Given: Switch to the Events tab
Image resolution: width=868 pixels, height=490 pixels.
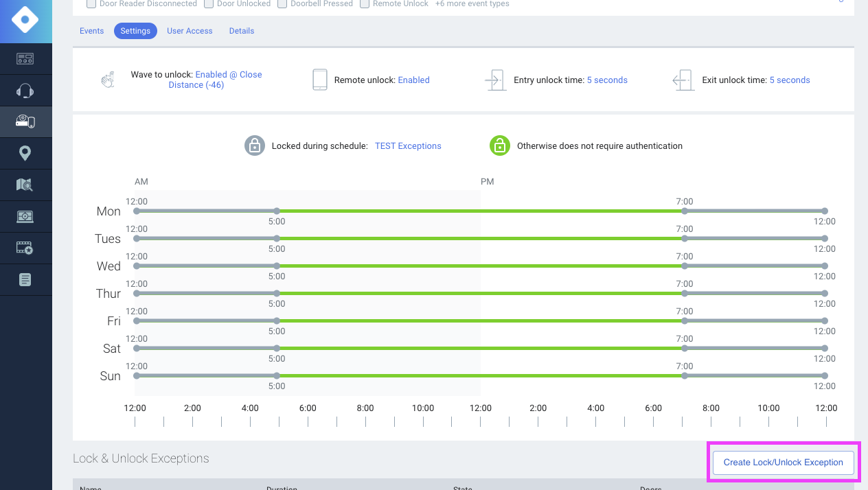Looking at the screenshot, I should click(x=91, y=31).
